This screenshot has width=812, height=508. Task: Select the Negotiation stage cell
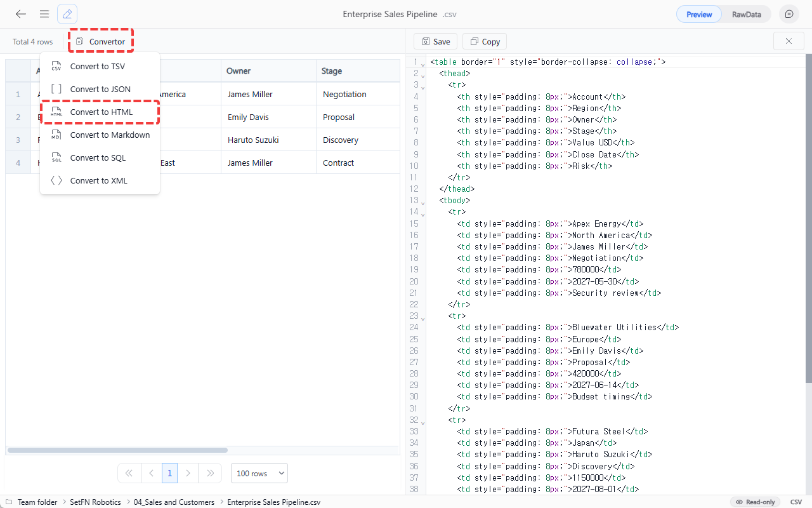pos(358,94)
